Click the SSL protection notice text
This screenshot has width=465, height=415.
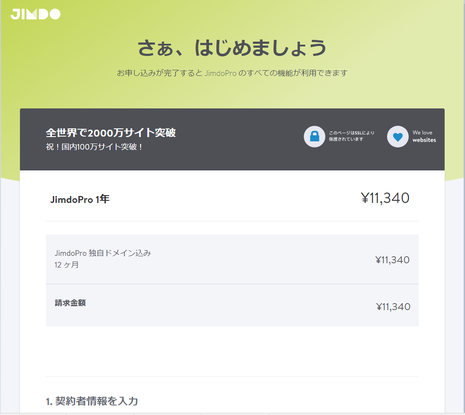pos(352,136)
